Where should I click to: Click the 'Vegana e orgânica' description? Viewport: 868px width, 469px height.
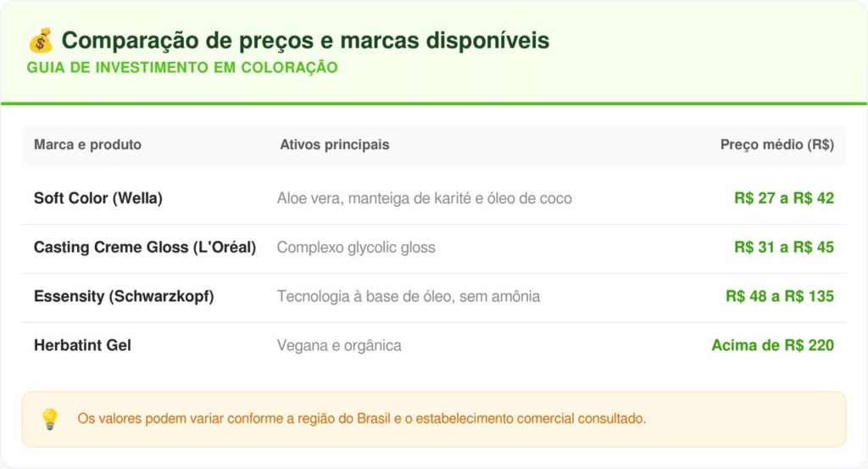point(339,346)
